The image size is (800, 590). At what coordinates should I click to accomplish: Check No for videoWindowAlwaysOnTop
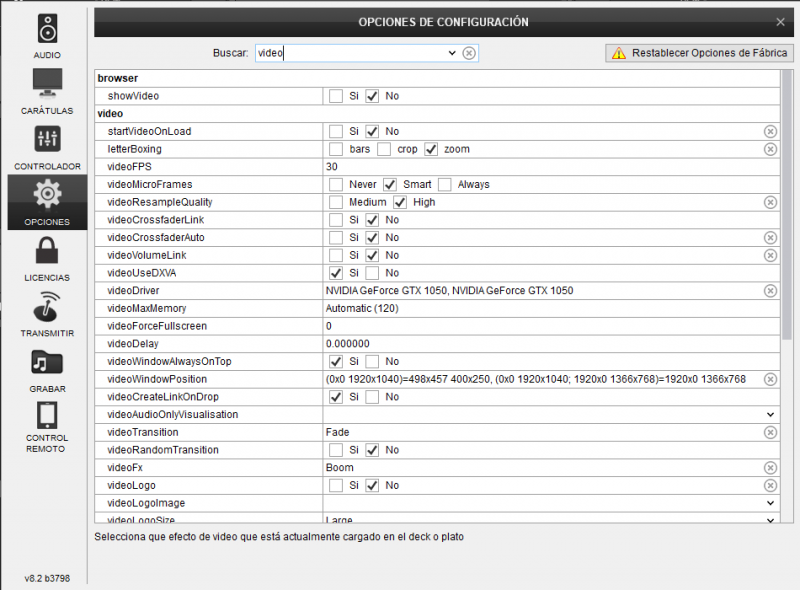pos(372,361)
